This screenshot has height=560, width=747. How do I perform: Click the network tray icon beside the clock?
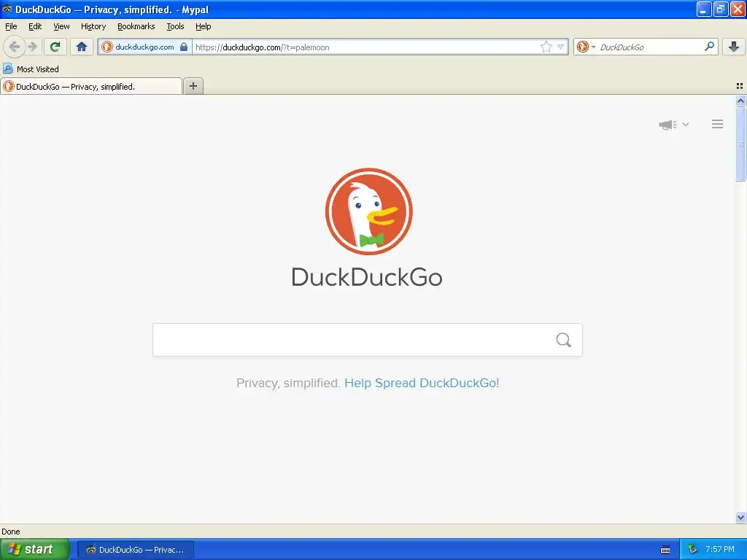692,549
